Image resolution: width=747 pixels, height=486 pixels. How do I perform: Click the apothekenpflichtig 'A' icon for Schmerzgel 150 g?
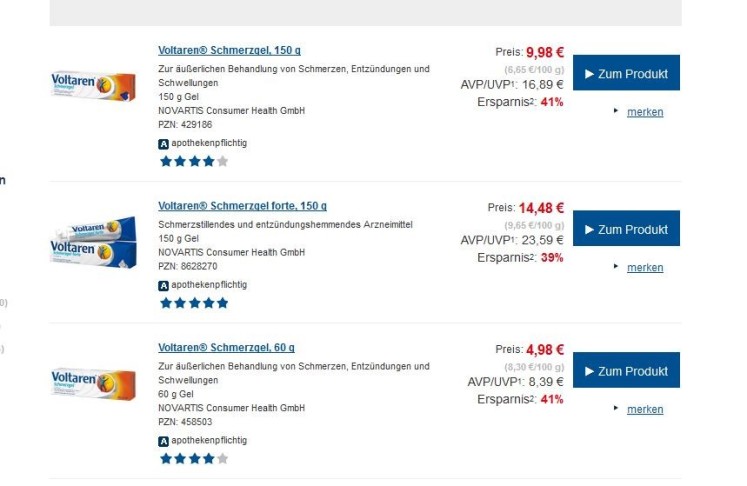pos(164,144)
